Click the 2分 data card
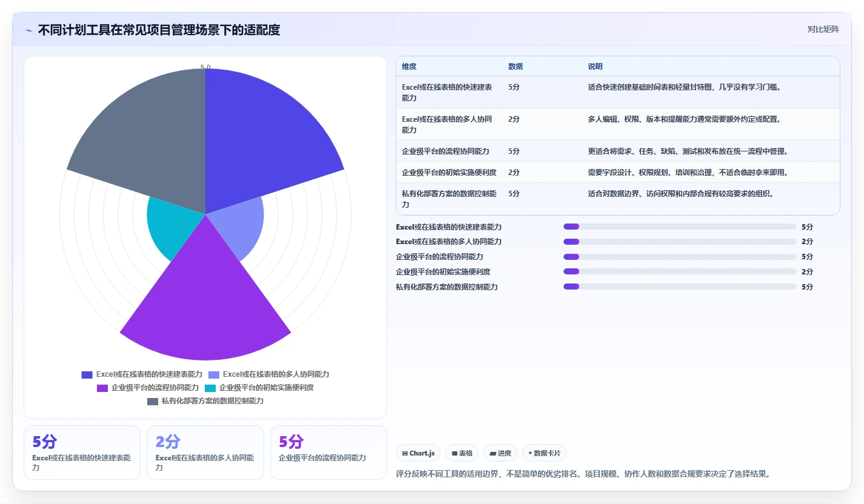The width and height of the screenshot is (864, 504). click(205, 453)
